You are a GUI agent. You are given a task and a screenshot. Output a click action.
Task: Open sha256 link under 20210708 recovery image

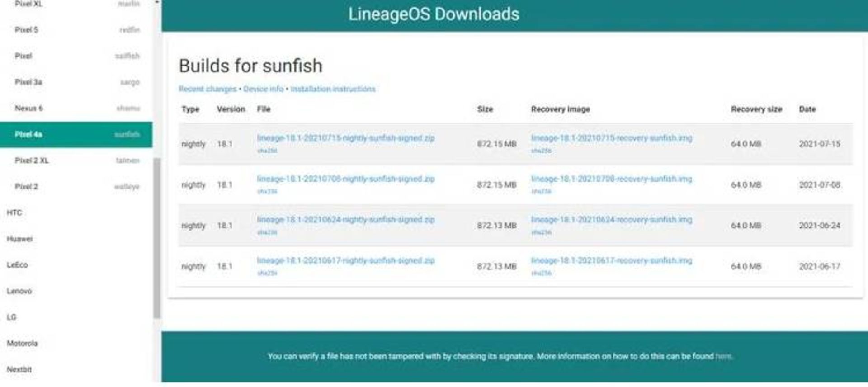coord(541,192)
